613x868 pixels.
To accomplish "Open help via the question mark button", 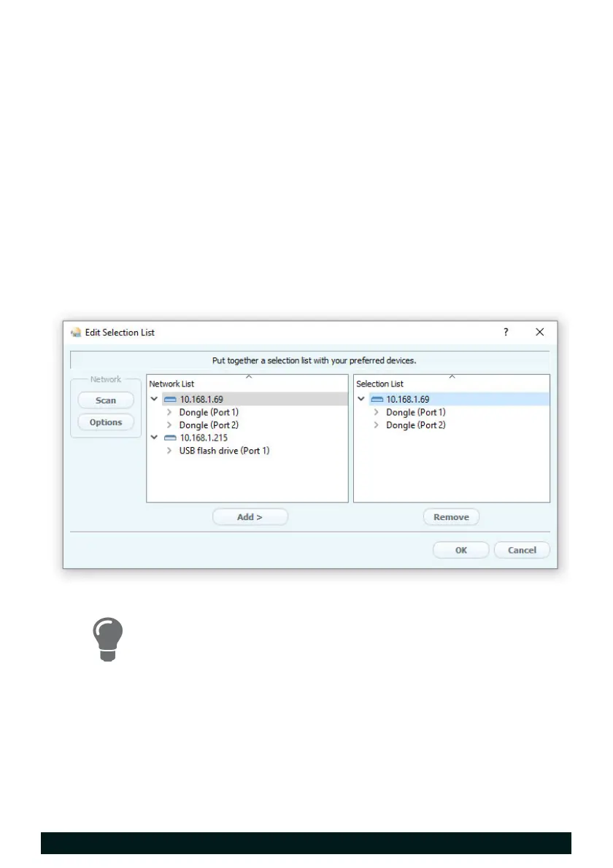I will click(506, 332).
